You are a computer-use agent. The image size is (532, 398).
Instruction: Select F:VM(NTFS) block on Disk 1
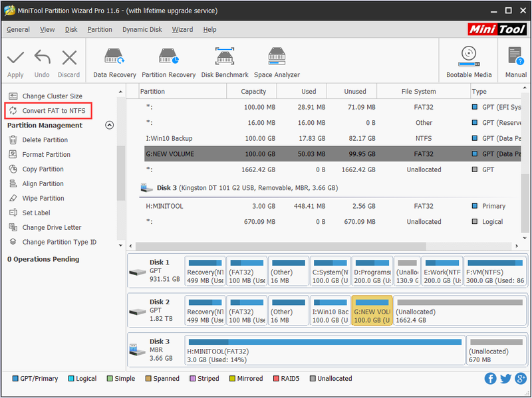(495, 271)
